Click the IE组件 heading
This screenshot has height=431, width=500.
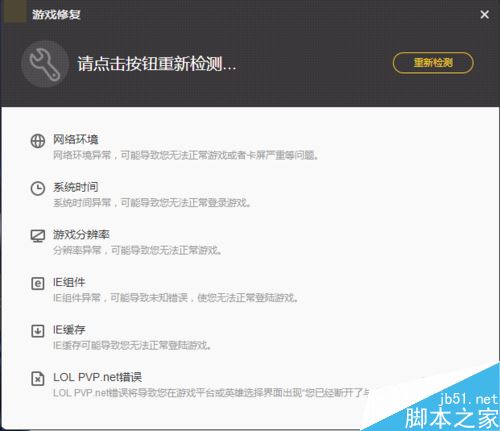[69, 282]
